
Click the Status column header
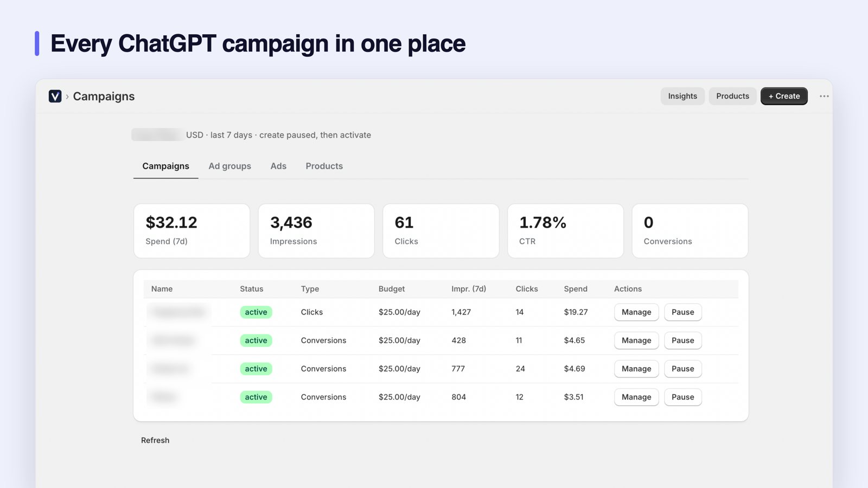click(x=251, y=289)
